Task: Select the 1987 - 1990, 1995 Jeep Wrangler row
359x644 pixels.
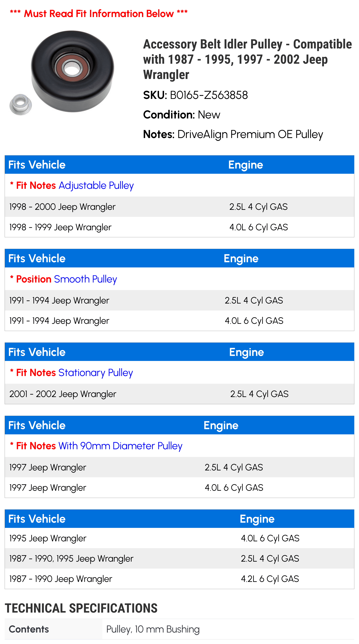Action: [x=179, y=559]
